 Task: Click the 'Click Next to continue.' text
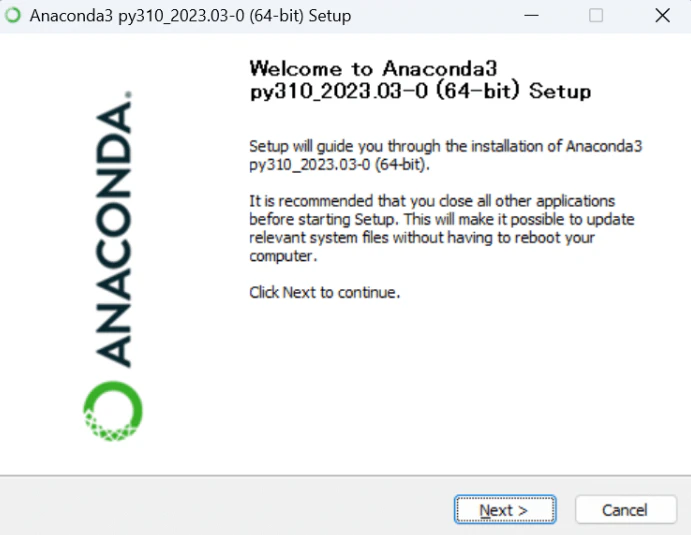[325, 293]
